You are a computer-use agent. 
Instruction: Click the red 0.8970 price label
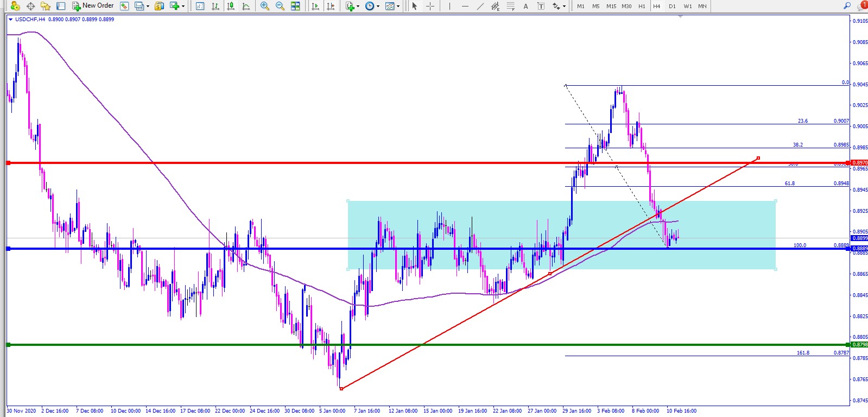[859, 162]
